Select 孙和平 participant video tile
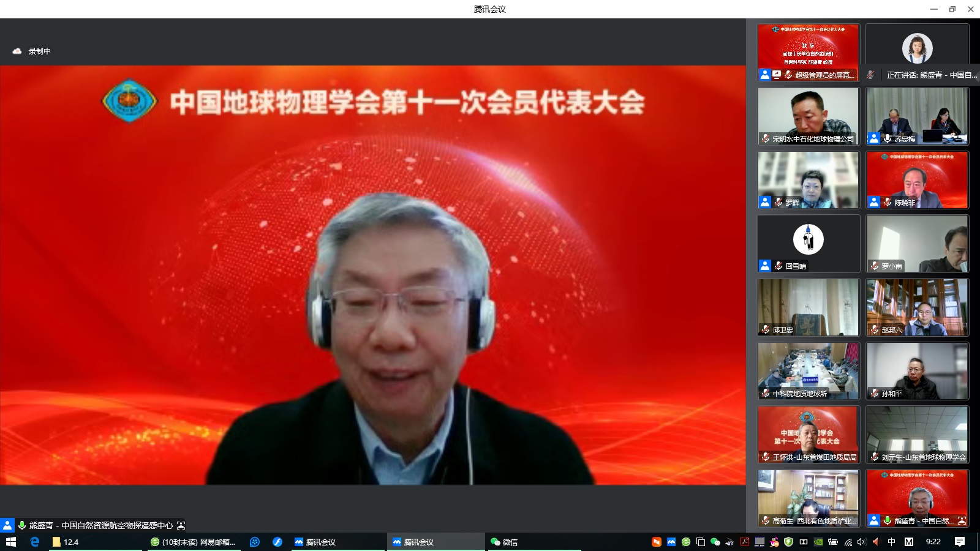The width and height of the screenshot is (980, 551). 918,371
